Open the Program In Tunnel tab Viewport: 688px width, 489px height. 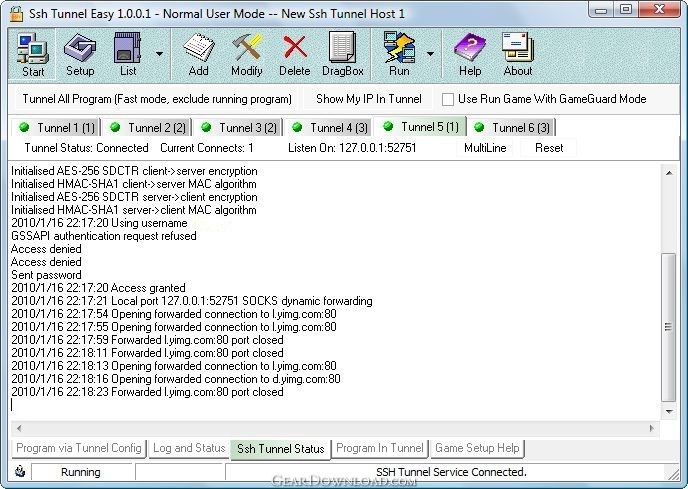pyautogui.click(x=380, y=448)
